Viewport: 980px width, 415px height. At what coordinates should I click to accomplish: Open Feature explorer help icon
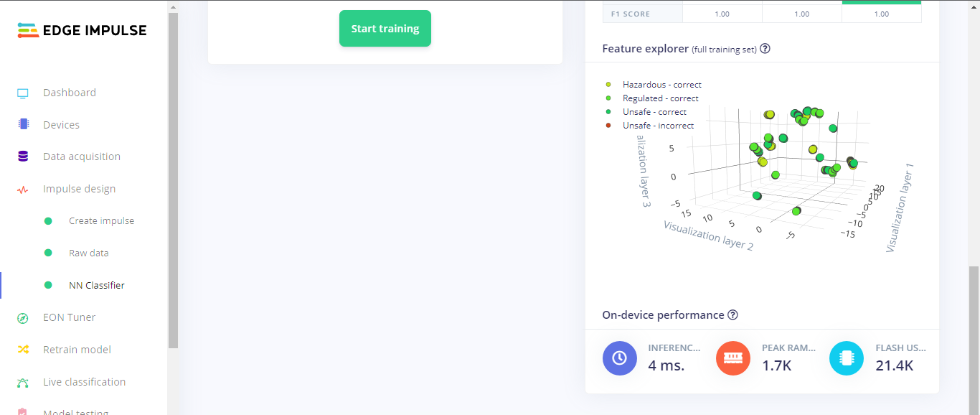(x=765, y=49)
